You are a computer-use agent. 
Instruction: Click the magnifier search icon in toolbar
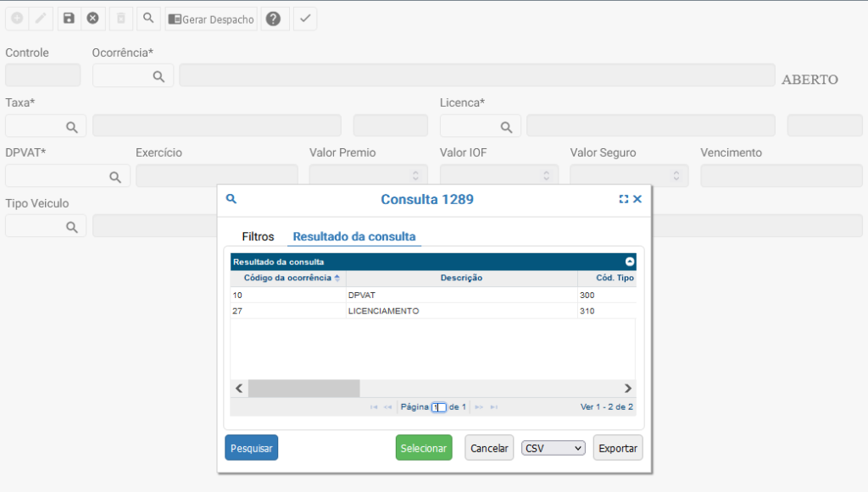pos(148,18)
